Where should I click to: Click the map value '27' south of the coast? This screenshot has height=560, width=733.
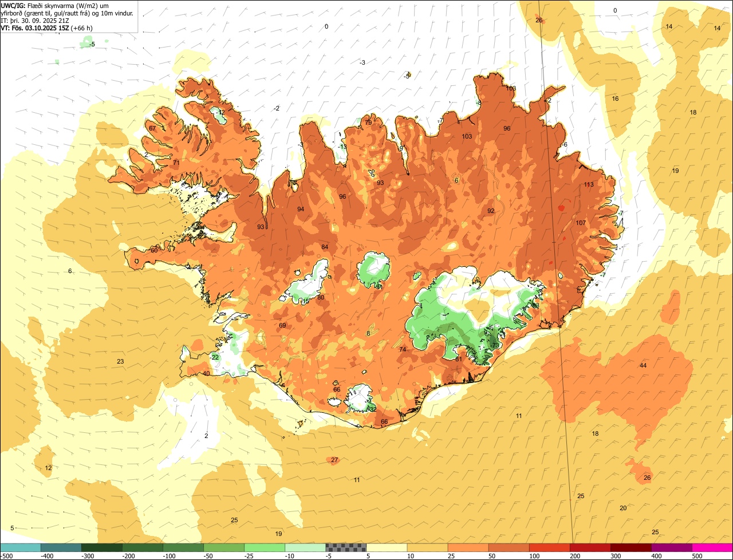pos(334,460)
